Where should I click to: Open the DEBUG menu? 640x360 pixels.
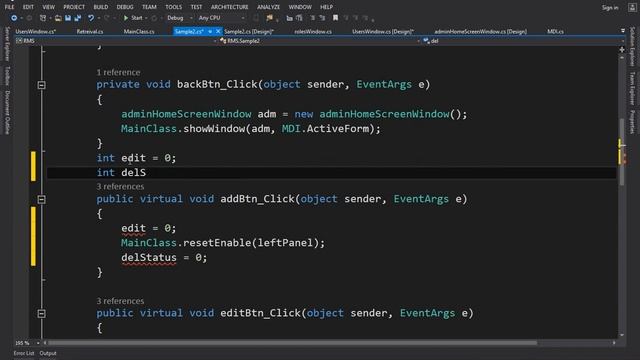tap(125, 7)
